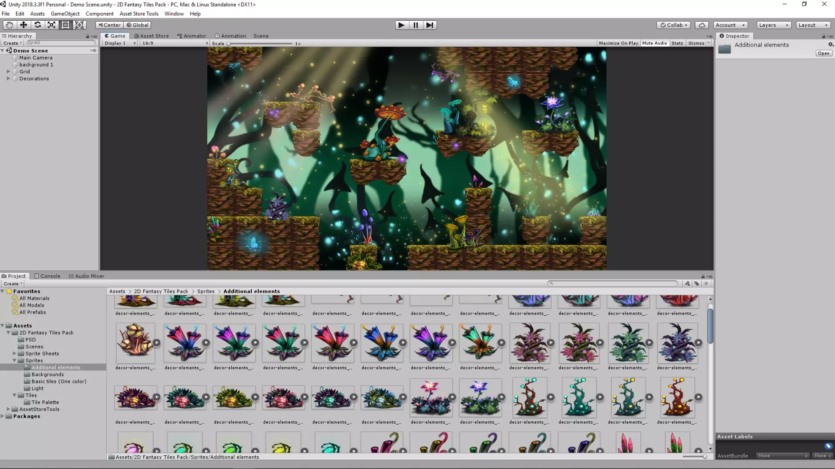
Task: Switch to the Asset Store tab
Action: tap(151, 36)
